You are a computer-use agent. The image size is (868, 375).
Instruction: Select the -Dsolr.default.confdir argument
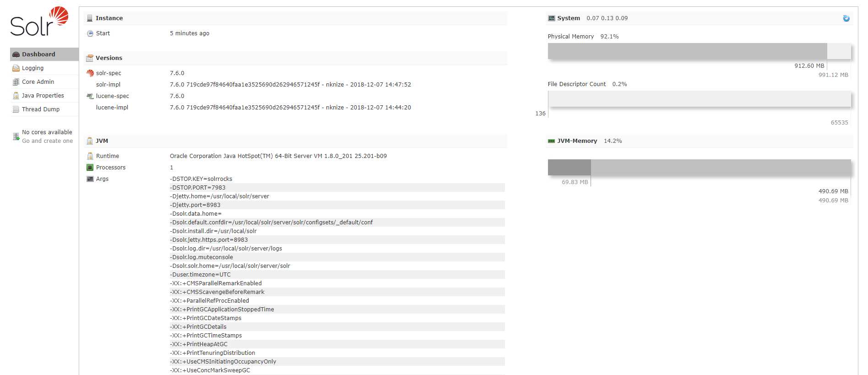(271, 223)
